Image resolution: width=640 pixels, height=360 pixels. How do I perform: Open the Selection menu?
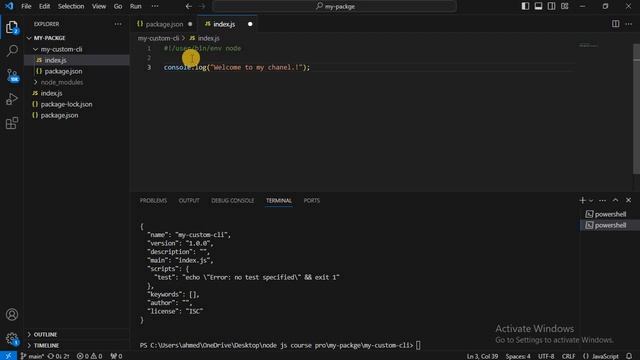71,6
